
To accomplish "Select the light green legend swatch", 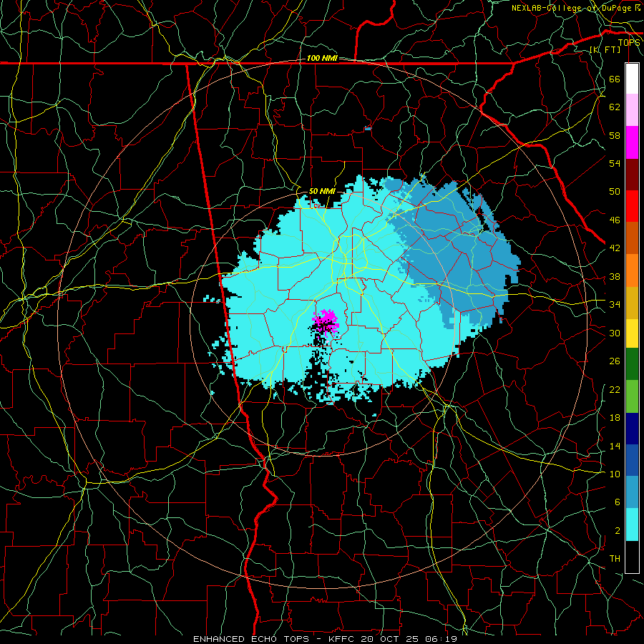I will (x=632, y=396).
